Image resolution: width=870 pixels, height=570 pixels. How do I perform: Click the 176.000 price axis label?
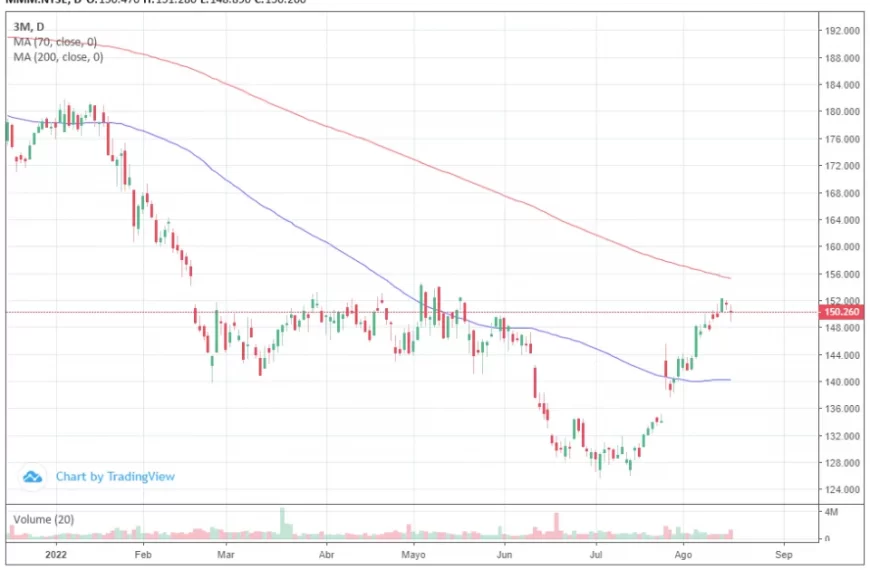pos(842,139)
